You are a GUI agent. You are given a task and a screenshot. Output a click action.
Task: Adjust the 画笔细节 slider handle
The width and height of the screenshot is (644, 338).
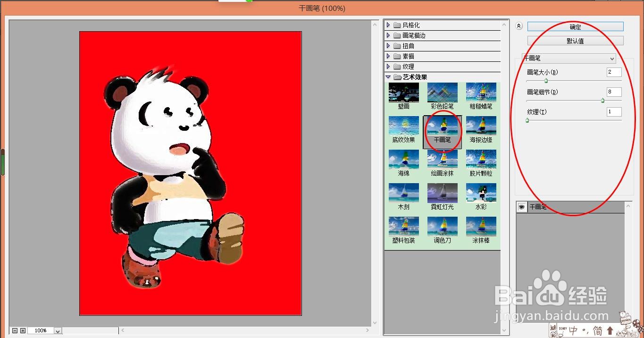602,101
